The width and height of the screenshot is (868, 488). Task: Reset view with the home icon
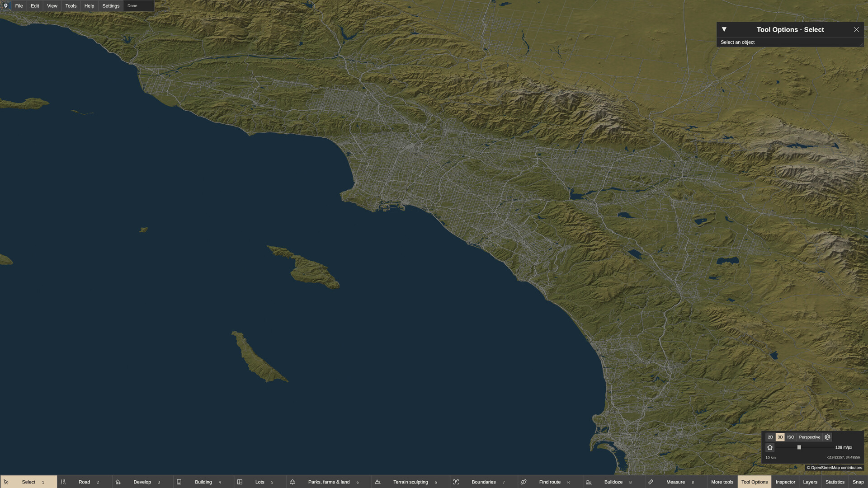tap(770, 447)
